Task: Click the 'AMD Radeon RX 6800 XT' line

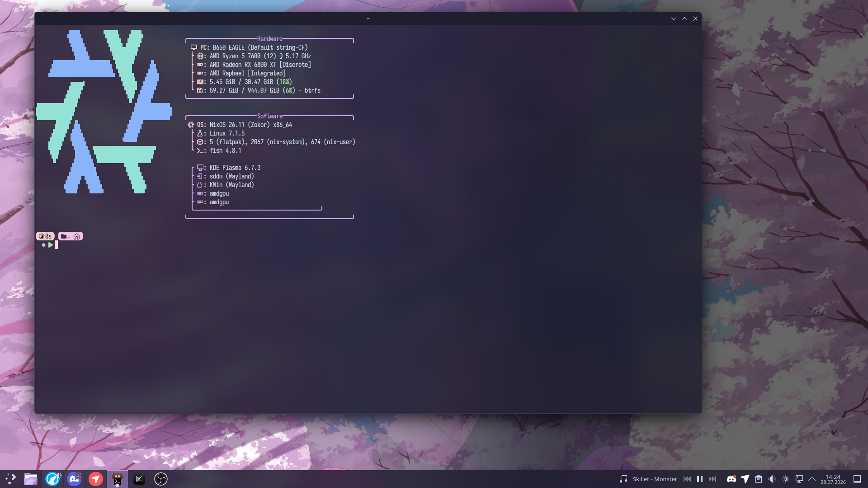Action: (254, 65)
